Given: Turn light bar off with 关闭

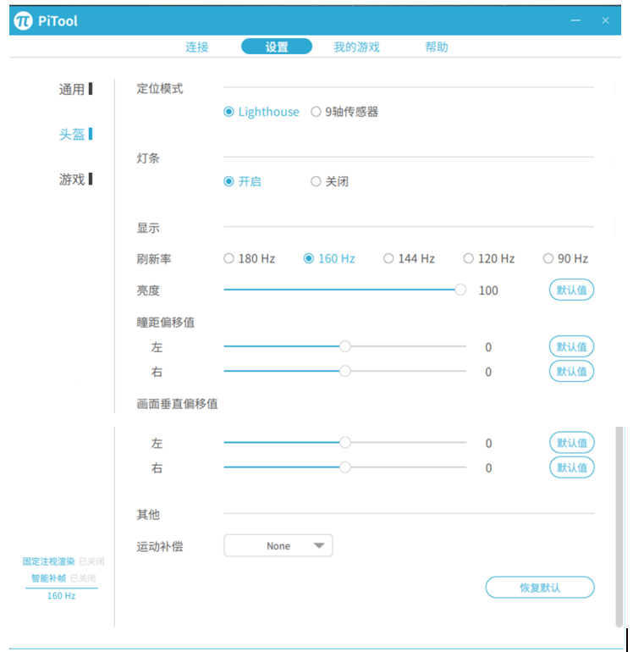Looking at the screenshot, I should coord(329,181).
